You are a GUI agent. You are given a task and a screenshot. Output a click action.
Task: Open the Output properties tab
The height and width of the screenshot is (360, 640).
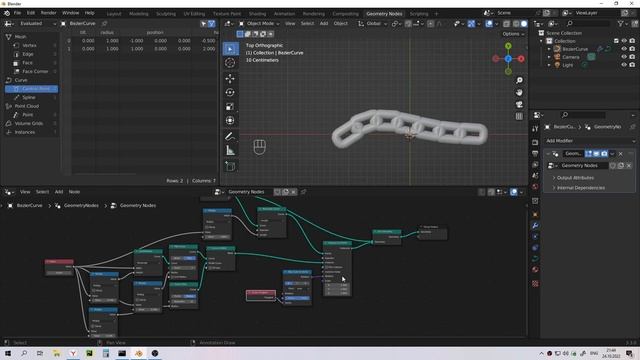(535, 153)
